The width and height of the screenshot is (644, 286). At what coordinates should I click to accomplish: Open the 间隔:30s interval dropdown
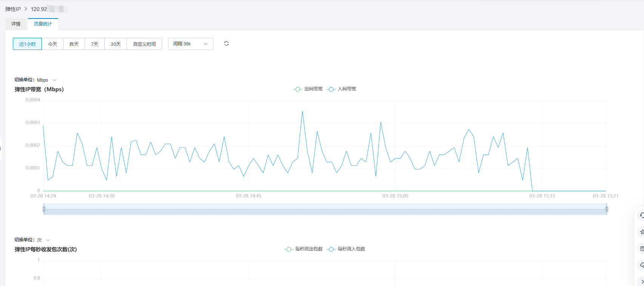tap(190, 44)
